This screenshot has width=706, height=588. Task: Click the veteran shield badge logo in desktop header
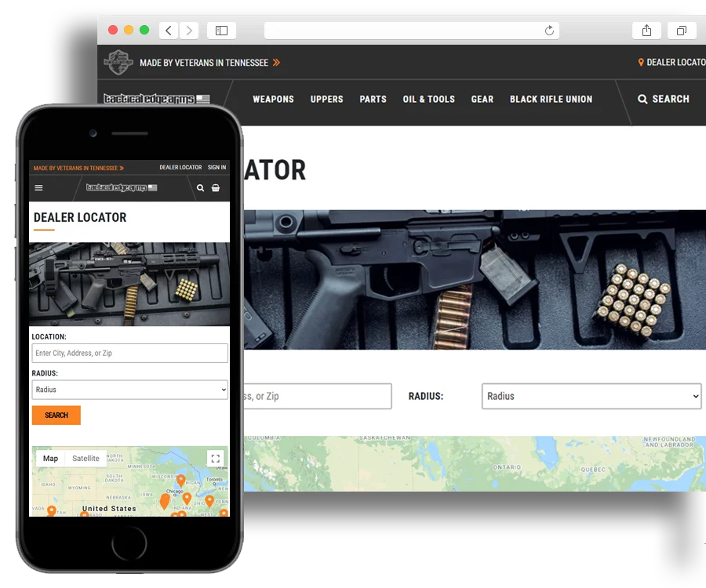click(118, 62)
